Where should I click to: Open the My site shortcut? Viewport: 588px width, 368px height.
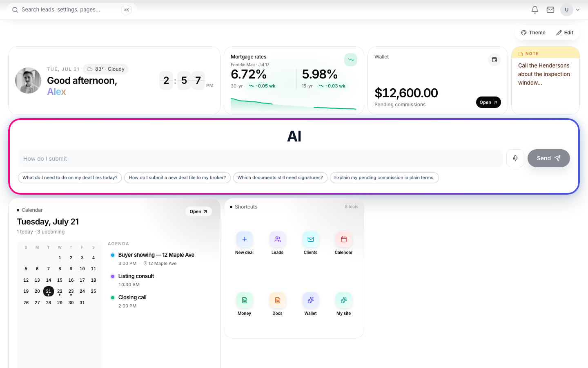click(343, 304)
